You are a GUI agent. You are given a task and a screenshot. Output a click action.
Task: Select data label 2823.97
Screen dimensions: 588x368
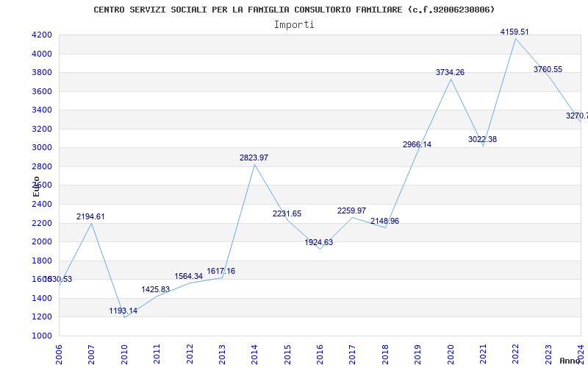[254, 158]
